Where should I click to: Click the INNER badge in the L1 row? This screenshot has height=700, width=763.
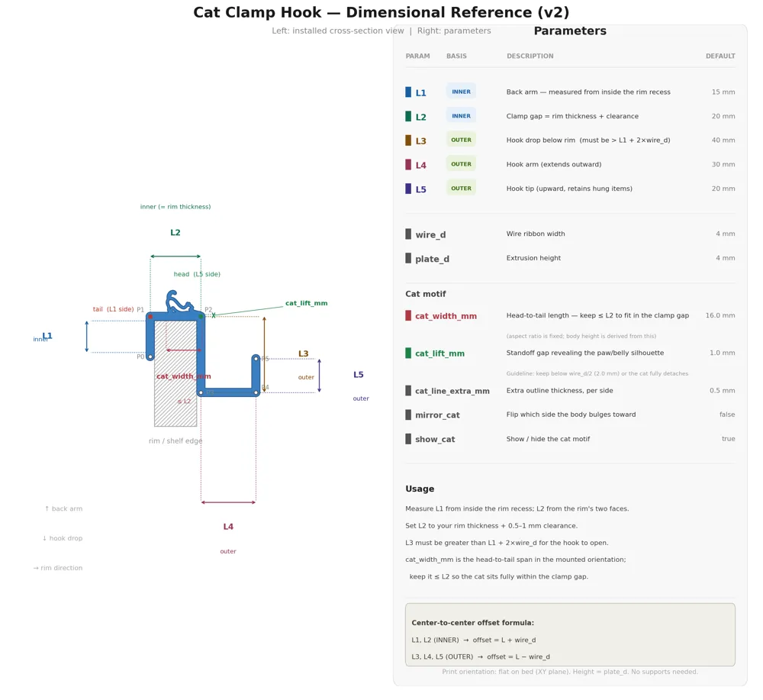point(461,92)
